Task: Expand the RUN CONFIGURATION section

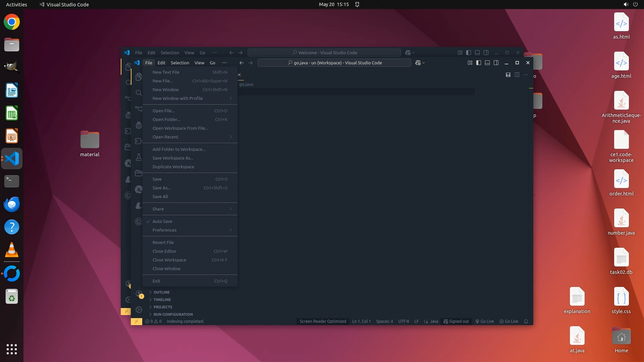Action: click(173, 314)
